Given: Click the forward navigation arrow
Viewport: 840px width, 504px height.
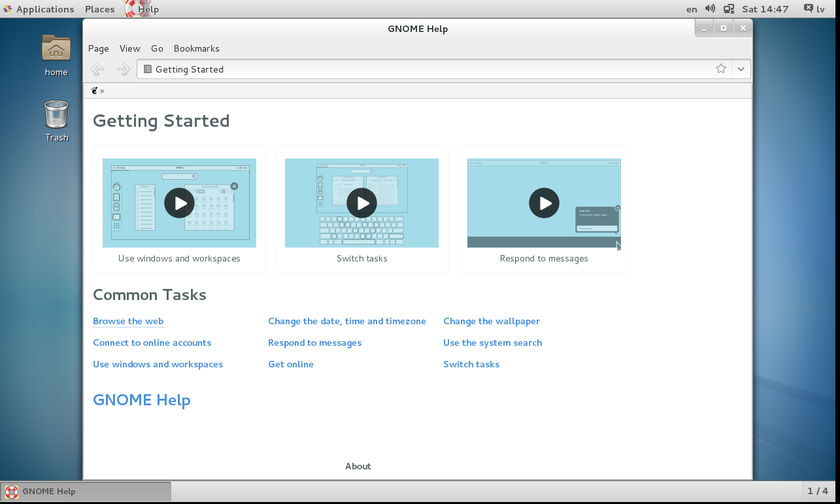Looking at the screenshot, I should coord(123,69).
